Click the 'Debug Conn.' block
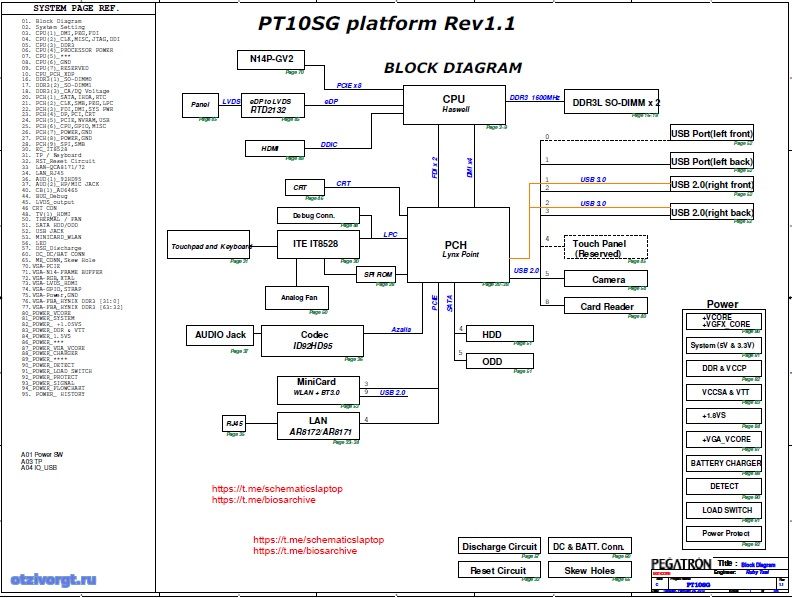Image resolution: width=792 pixels, height=598 pixels. click(318, 216)
